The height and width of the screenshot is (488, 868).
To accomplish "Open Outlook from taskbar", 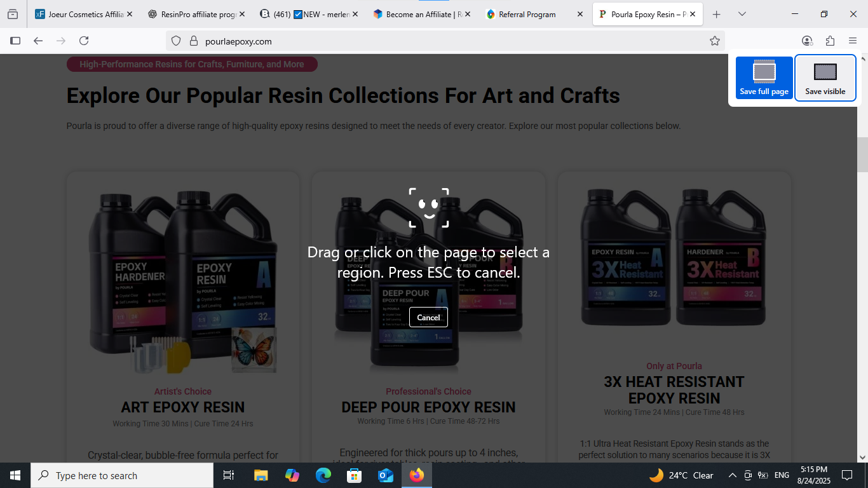I will [x=386, y=475].
